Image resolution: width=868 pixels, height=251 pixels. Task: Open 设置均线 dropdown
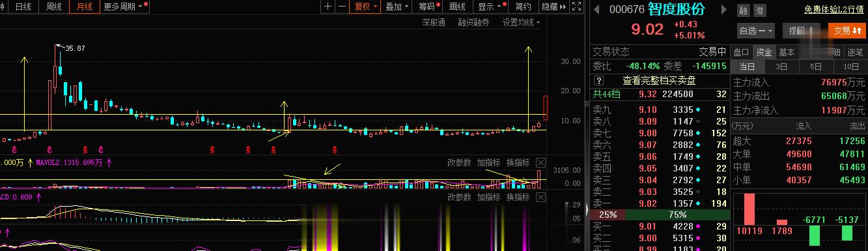coord(521,22)
